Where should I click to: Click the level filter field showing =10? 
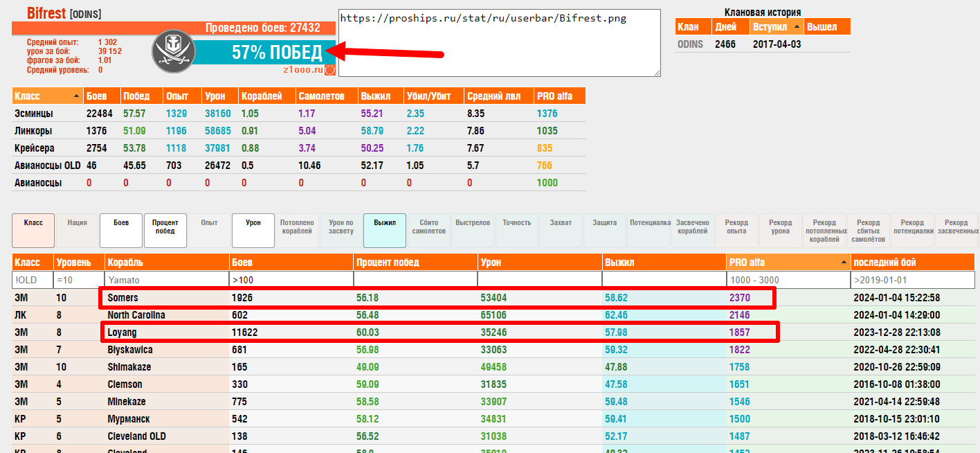[x=79, y=280]
